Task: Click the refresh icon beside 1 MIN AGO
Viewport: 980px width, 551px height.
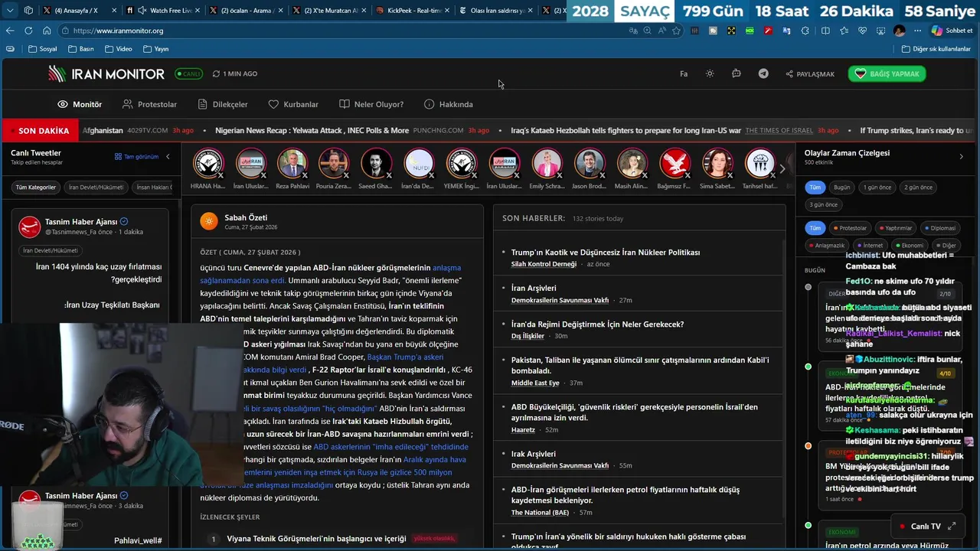Action: [216, 73]
